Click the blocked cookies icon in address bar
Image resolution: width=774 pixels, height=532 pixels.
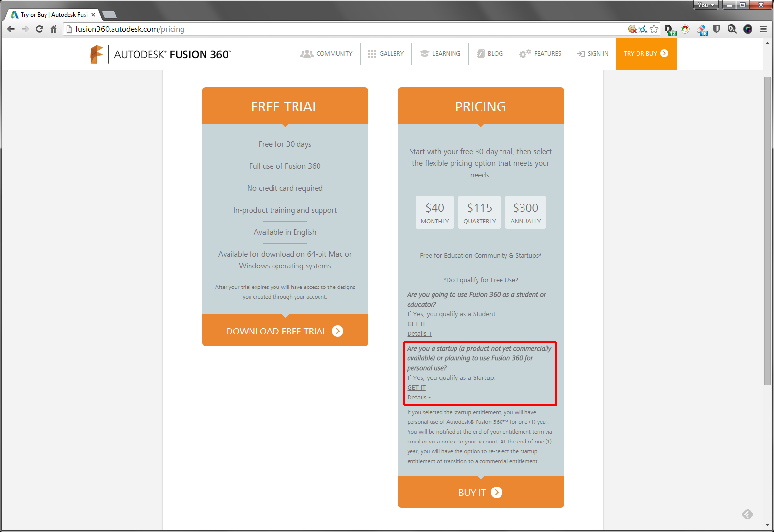click(x=632, y=29)
